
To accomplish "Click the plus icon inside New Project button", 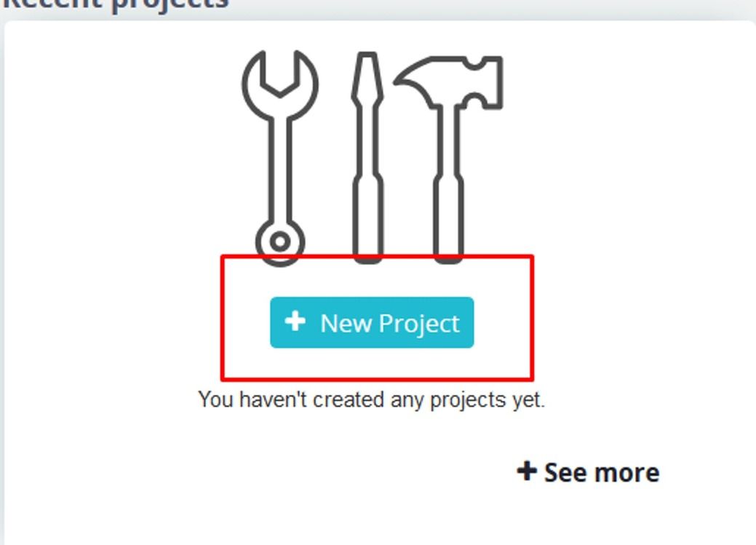I will [295, 321].
